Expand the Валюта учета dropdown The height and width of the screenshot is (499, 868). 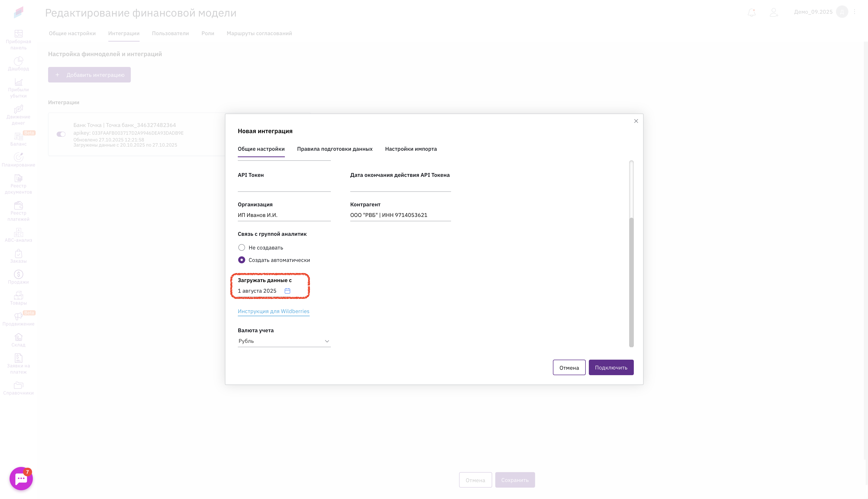(284, 341)
